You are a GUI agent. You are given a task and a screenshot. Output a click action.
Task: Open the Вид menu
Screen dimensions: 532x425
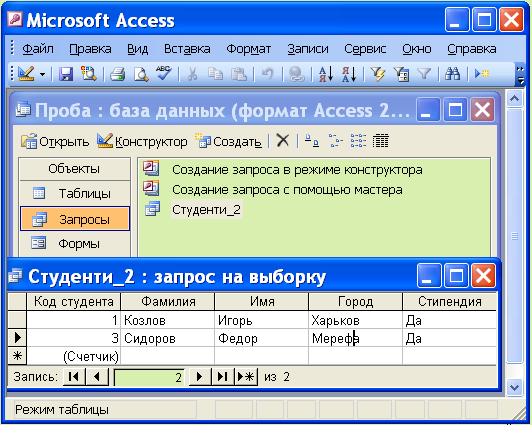click(137, 49)
